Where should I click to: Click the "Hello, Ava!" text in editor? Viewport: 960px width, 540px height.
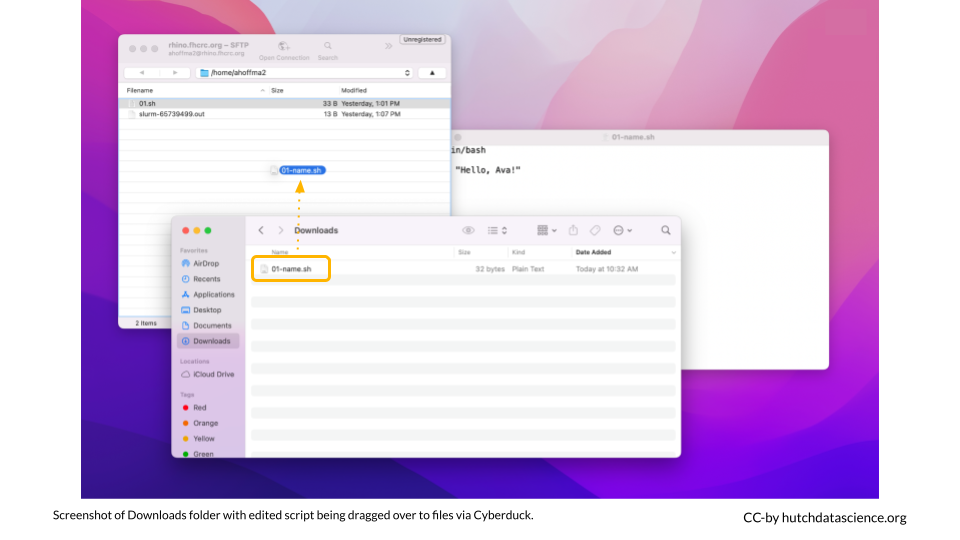488,170
